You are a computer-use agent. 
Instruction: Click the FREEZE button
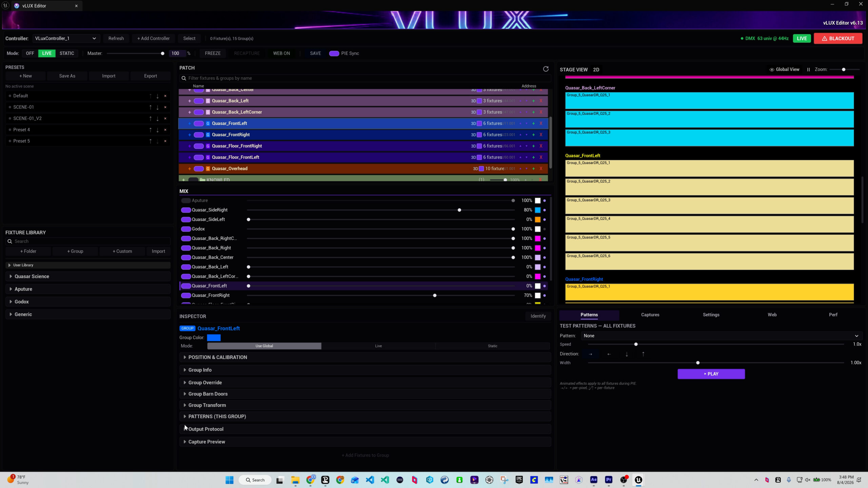(x=213, y=53)
